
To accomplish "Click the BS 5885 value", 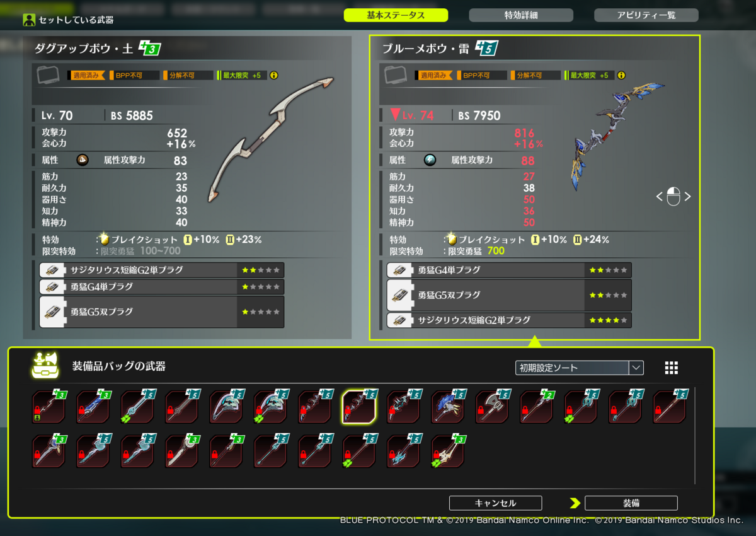I will click(x=132, y=115).
